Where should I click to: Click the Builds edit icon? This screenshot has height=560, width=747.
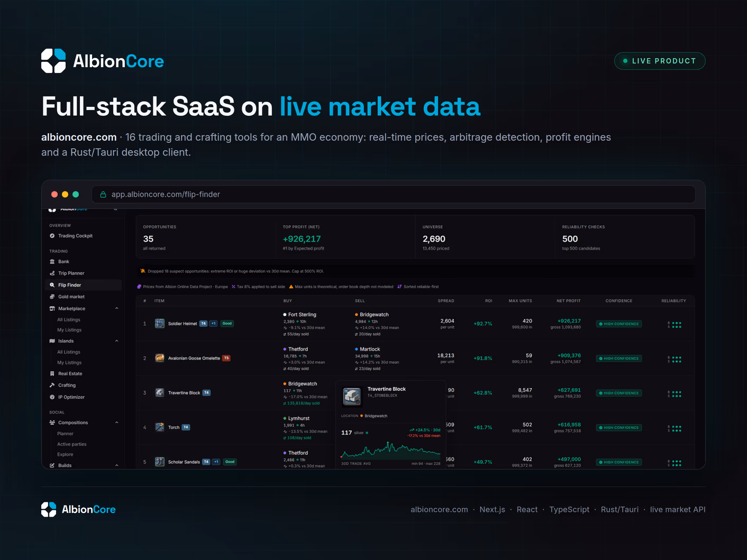(x=52, y=465)
